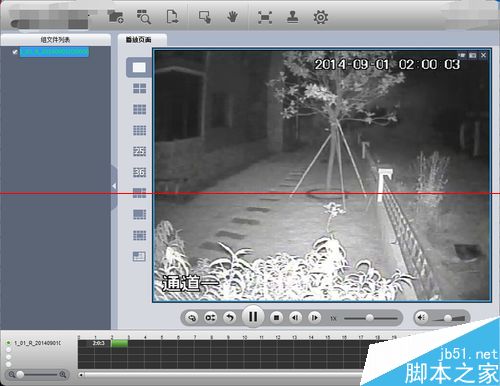Step to previous frame
The height and width of the screenshot is (386, 500).
click(x=295, y=318)
